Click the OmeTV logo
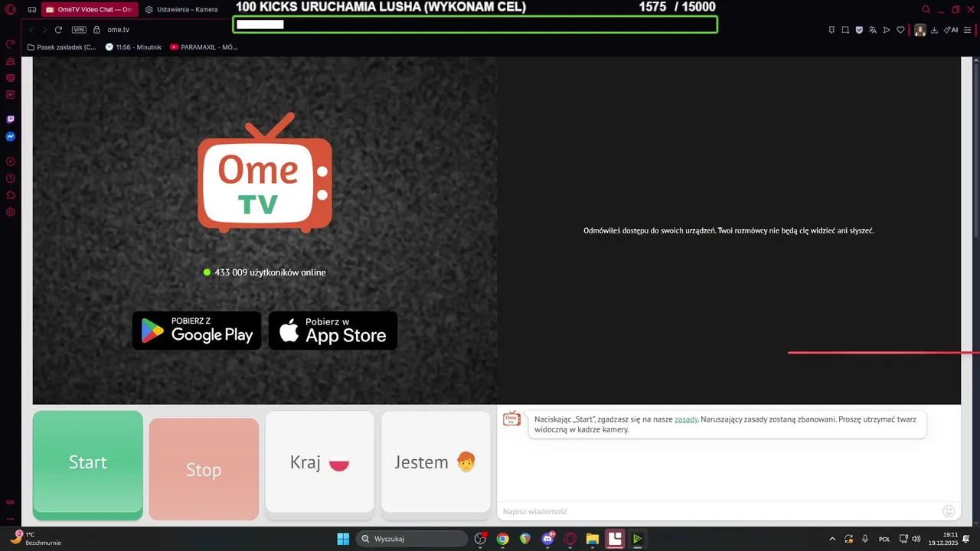Viewport: 980px width, 551px height. click(265, 173)
